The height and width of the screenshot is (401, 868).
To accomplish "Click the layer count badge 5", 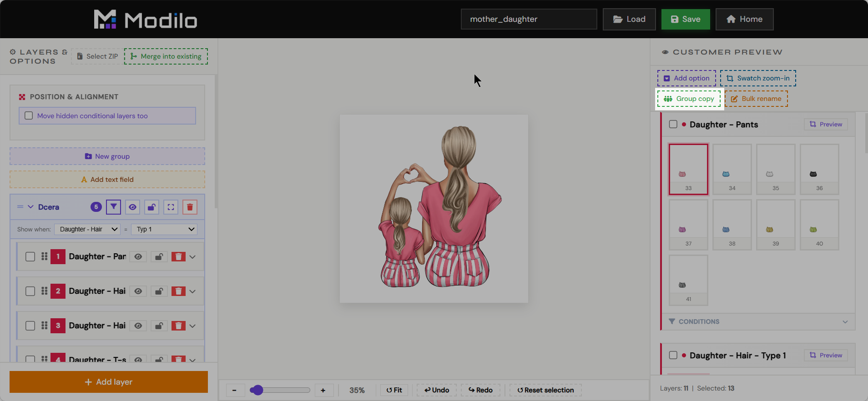I will click(x=96, y=207).
